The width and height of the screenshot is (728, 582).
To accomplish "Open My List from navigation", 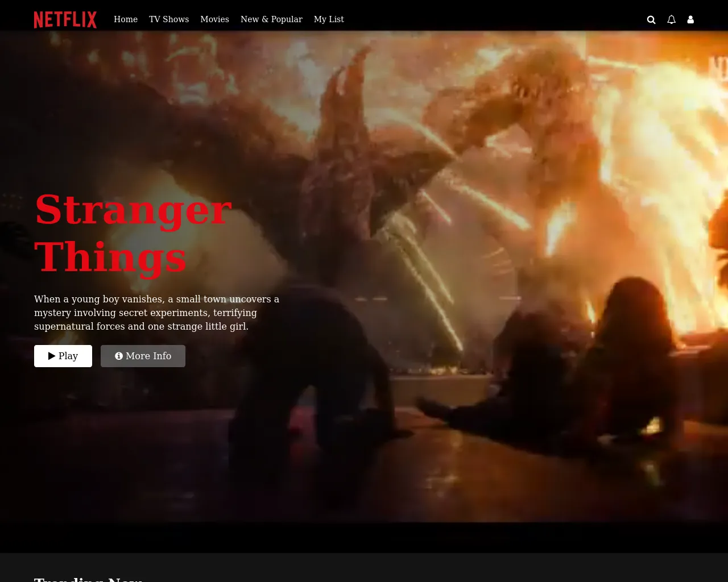I will (329, 19).
